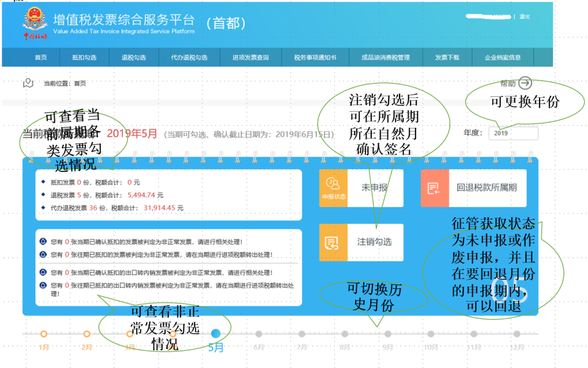The width and height of the screenshot is (588, 368).
Task: Select 10月 on the month timeline
Action: (431, 334)
